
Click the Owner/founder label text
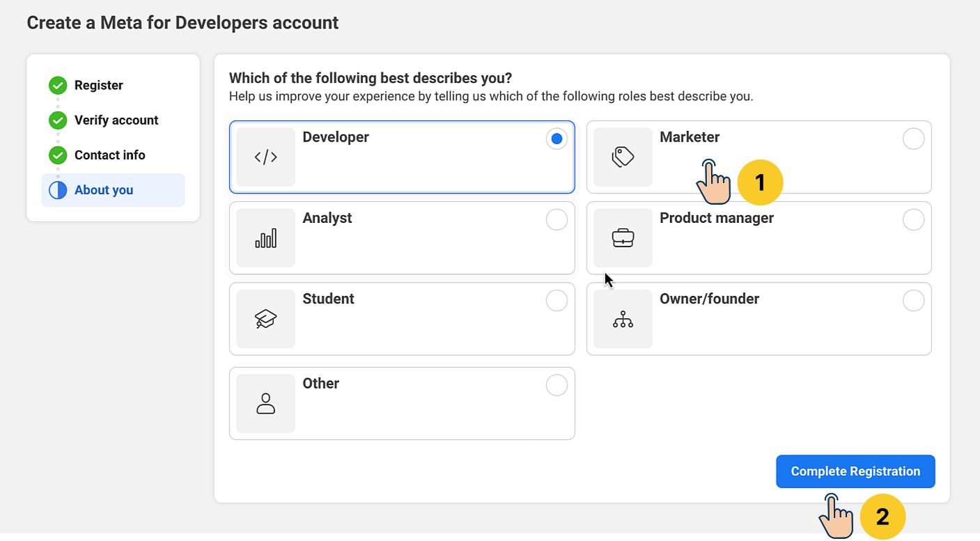coord(710,299)
